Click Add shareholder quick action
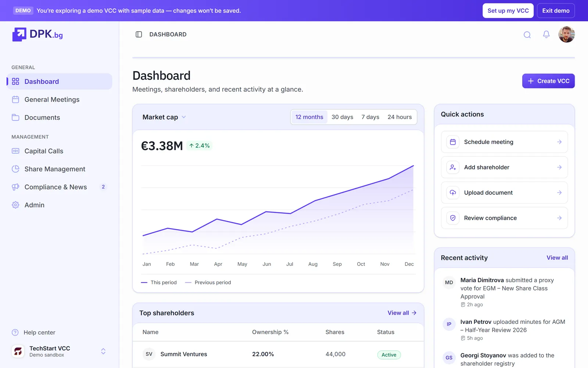The height and width of the screenshot is (368, 588). point(504,167)
